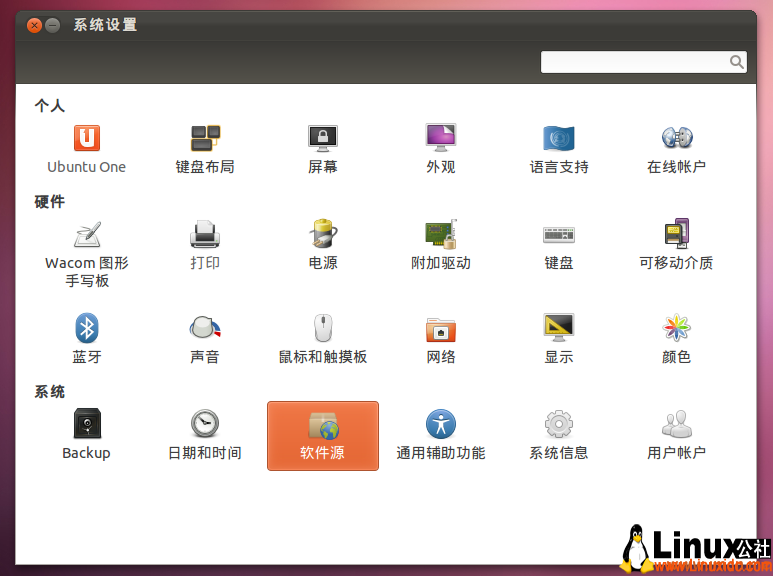This screenshot has width=773, height=576.
Task: Open the 打印 printer icon
Action: click(205, 234)
